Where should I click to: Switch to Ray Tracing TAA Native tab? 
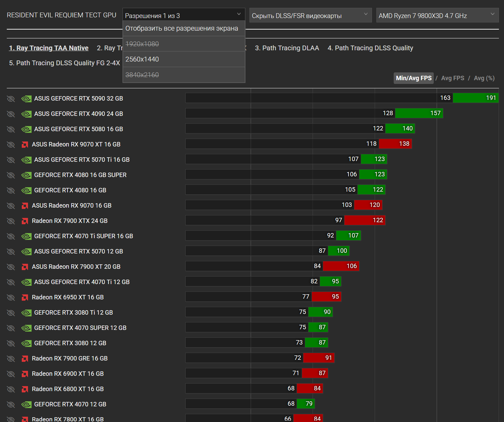49,48
